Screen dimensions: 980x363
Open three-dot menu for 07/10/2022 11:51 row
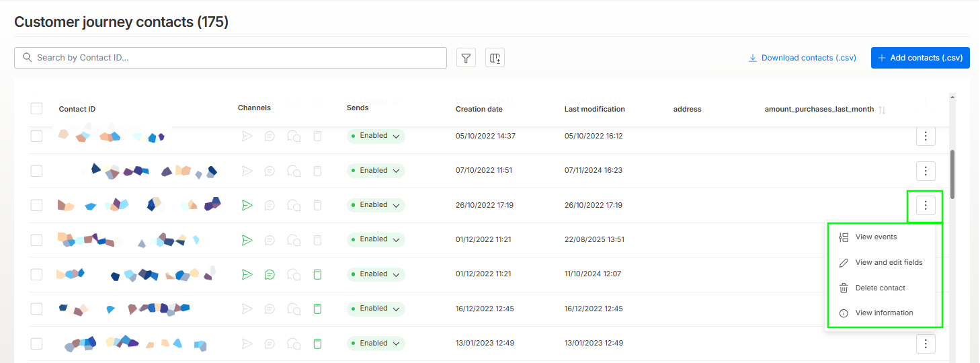click(926, 171)
